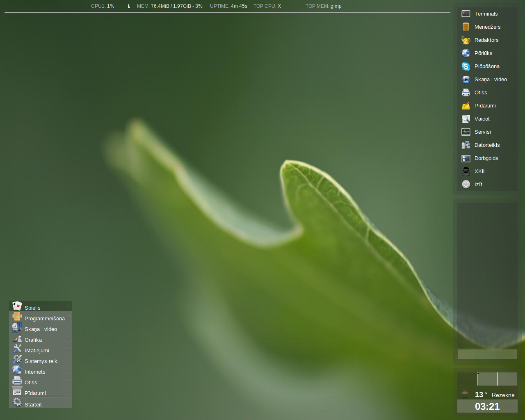Open the Dorbgolds desktop icon

click(x=466, y=158)
